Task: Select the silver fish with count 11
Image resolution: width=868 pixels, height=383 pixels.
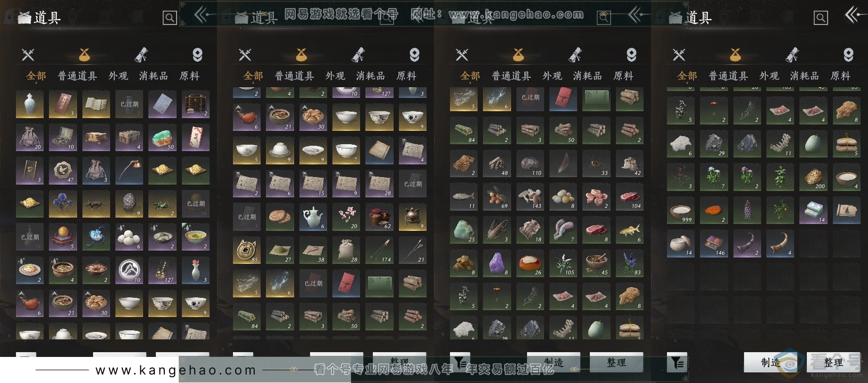Action: [x=464, y=197]
